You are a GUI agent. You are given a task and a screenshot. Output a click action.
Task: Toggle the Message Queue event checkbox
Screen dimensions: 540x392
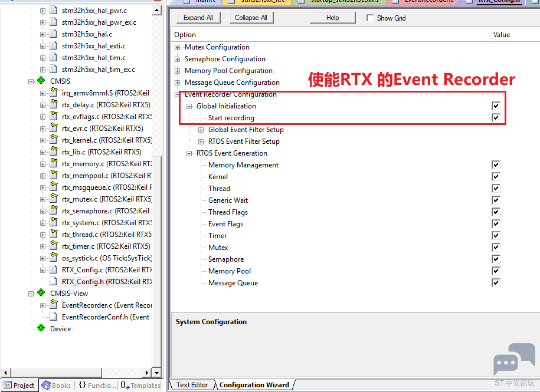[496, 283]
